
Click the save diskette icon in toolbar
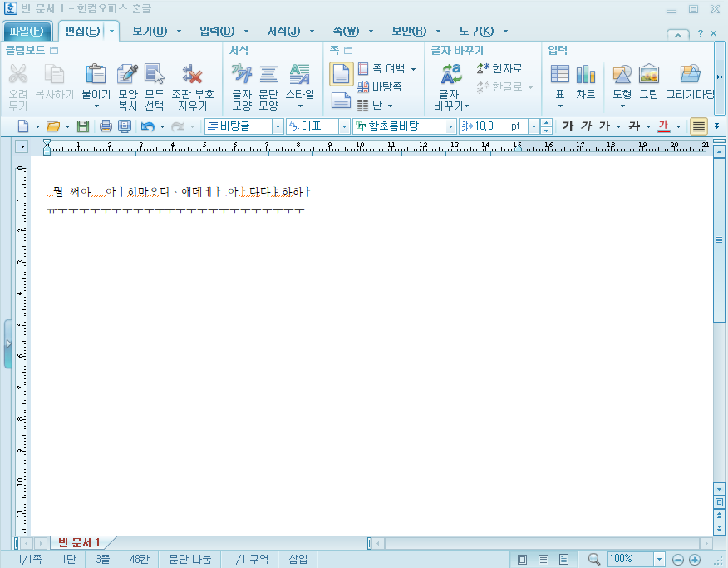point(82,126)
